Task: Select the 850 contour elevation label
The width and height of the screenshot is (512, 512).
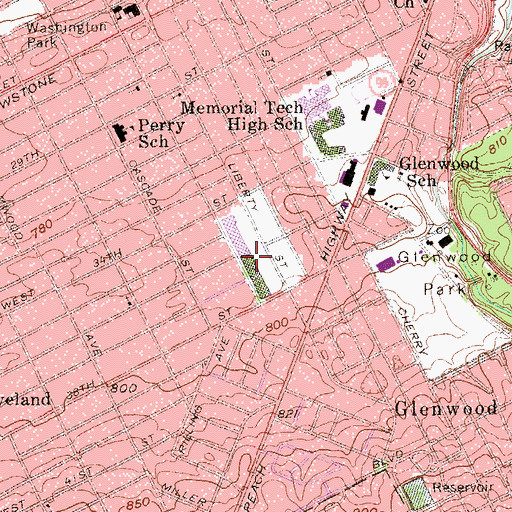Action: [137, 504]
